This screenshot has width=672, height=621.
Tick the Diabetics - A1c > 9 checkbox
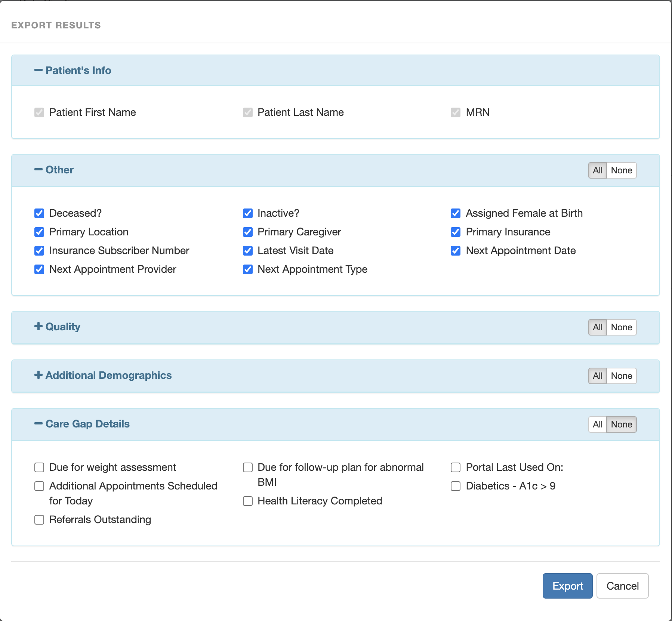(x=456, y=486)
